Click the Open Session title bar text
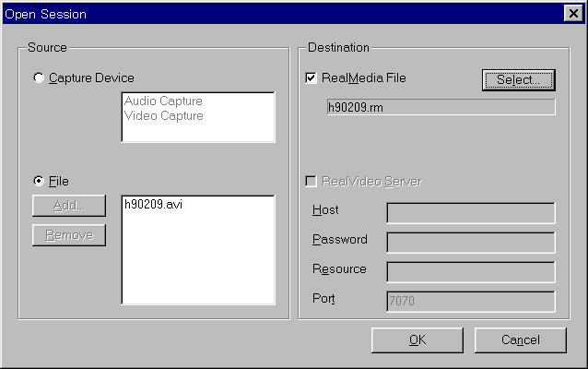The width and height of the screenshot is (588, 369). click(45, 14)
